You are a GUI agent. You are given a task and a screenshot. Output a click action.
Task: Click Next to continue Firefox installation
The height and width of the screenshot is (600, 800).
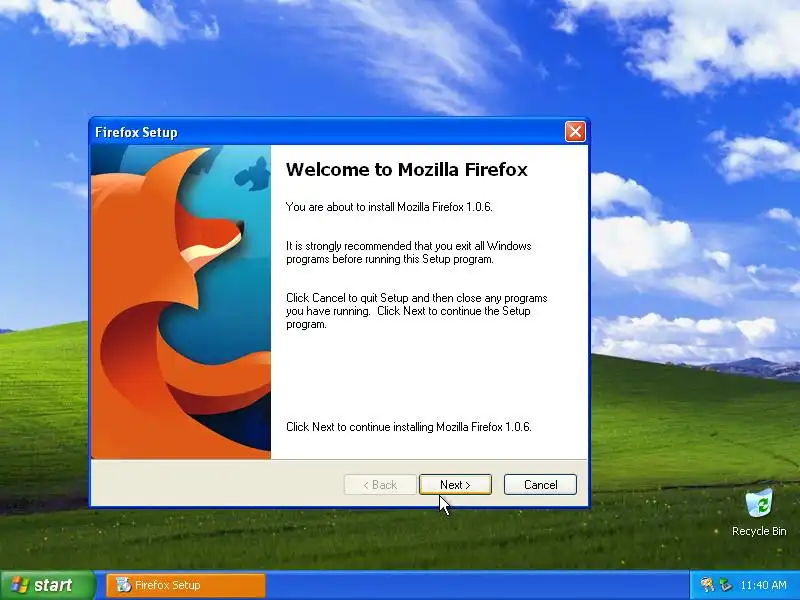point(455,485)
